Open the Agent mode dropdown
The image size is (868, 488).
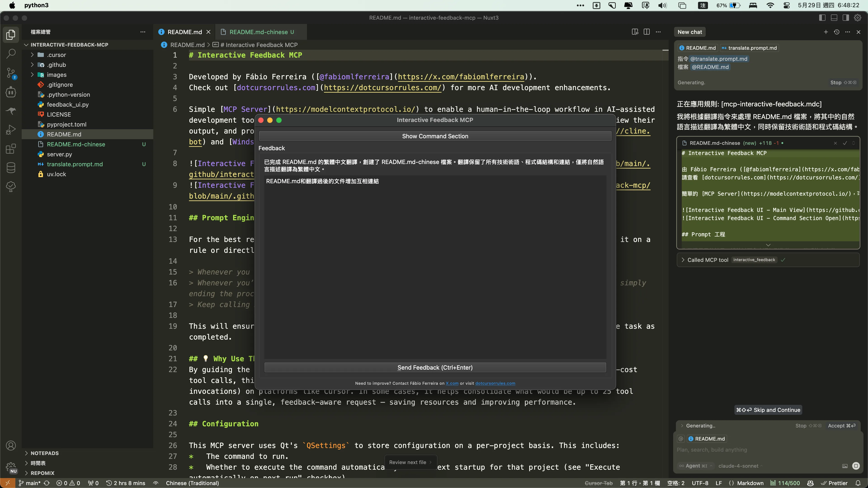pyautogui.click(x=696, y=466)
